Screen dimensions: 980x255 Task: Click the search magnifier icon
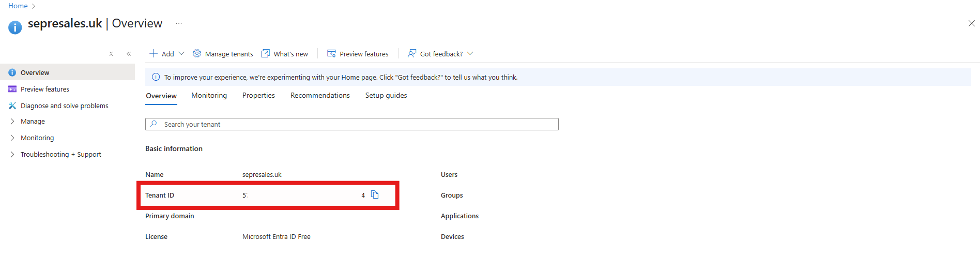[x=154, y=124]
